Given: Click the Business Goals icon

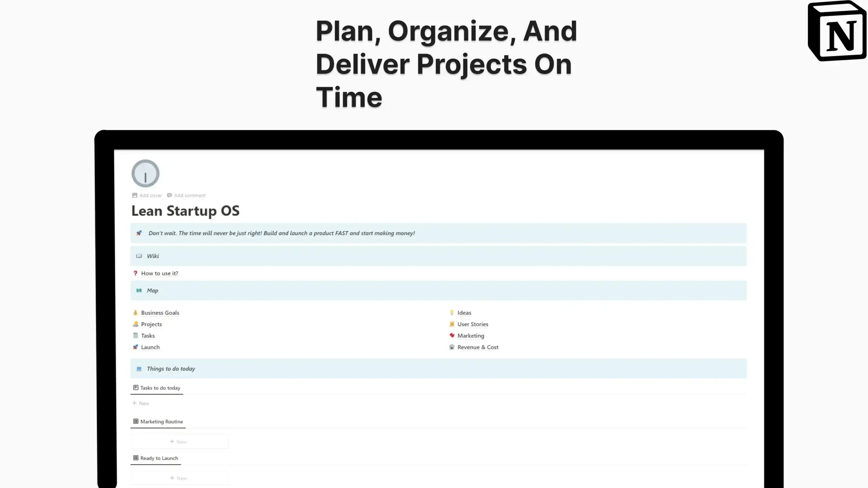Looking at the screenshot, I should pyautogui.click(x=135, y=312).
